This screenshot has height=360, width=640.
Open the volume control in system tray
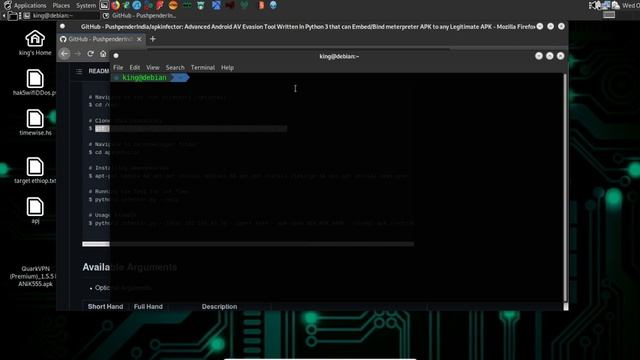pyautogui.click(x=595, y=5)
